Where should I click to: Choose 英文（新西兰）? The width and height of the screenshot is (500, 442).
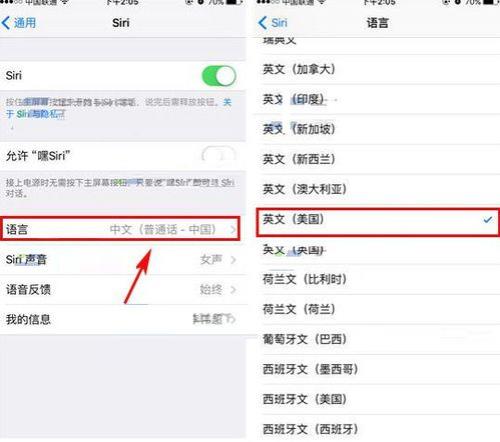378,160
